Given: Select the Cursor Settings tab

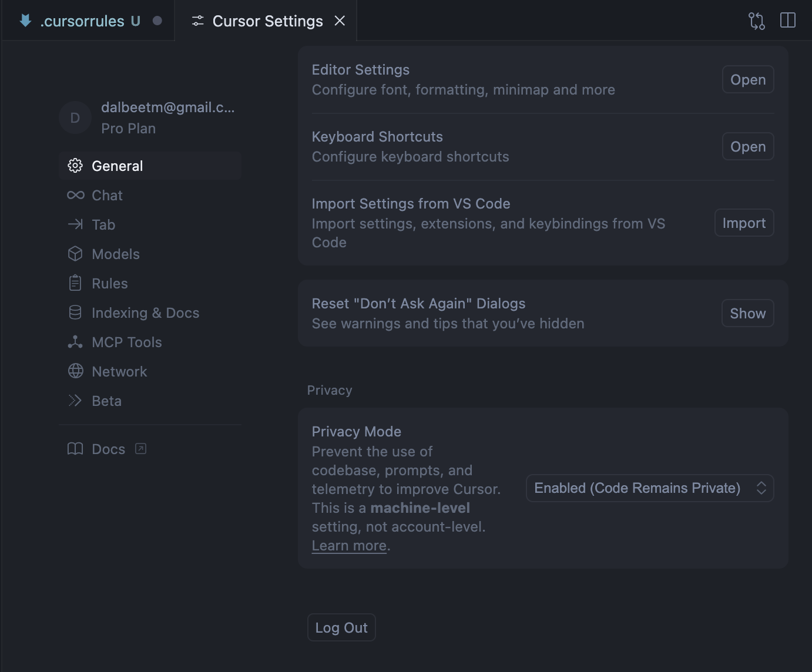Looking at the screenshot, I should (x=266, y=21).
